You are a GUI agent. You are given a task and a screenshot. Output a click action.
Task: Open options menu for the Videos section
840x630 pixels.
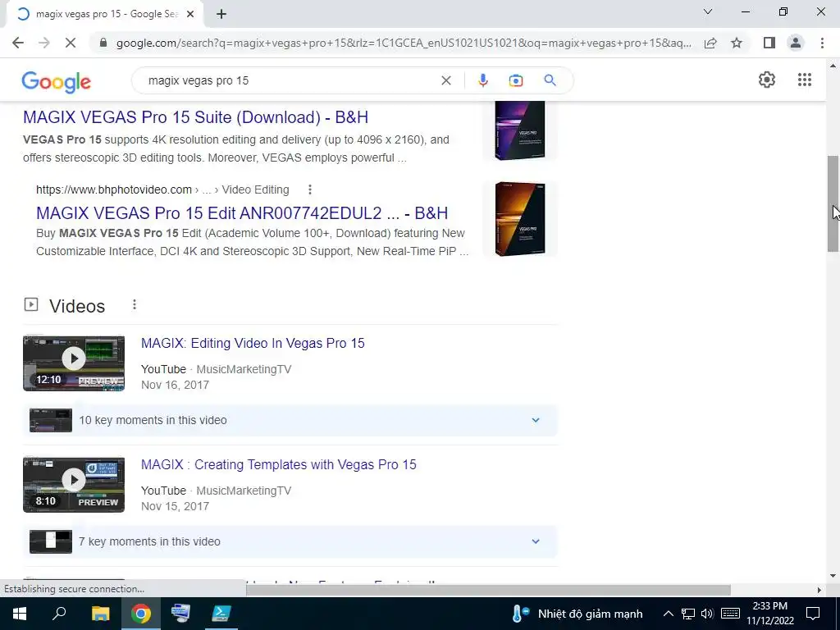coord(135,305)
